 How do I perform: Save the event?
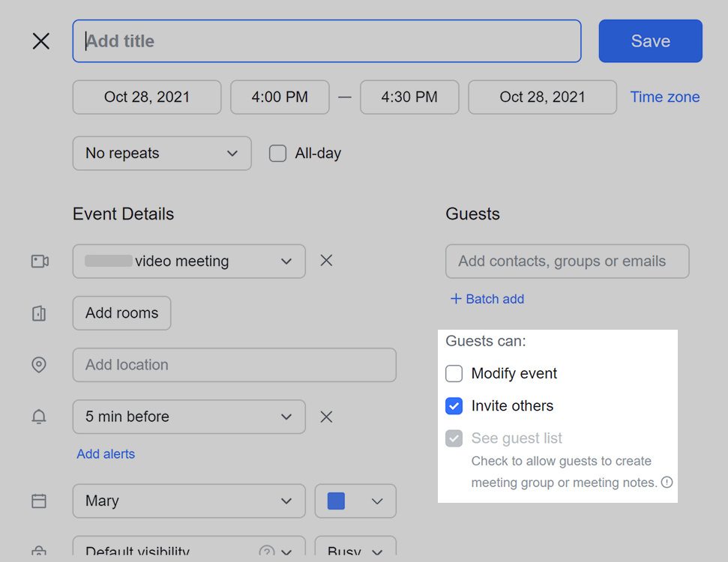point(650,41)
